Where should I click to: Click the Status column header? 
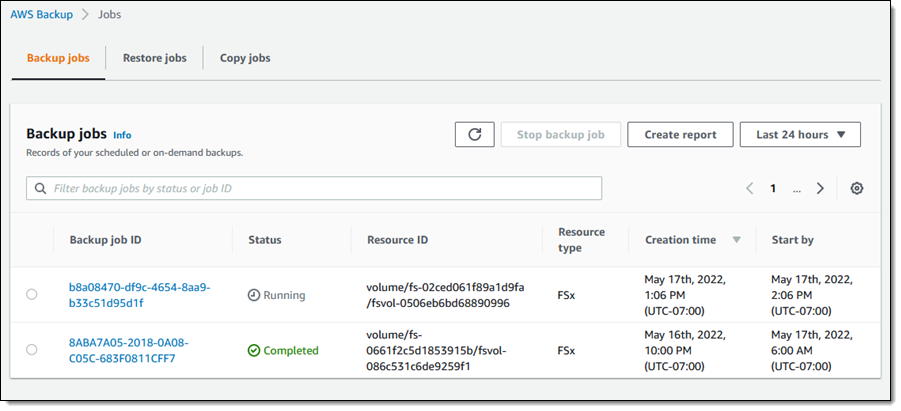point(265,240)
